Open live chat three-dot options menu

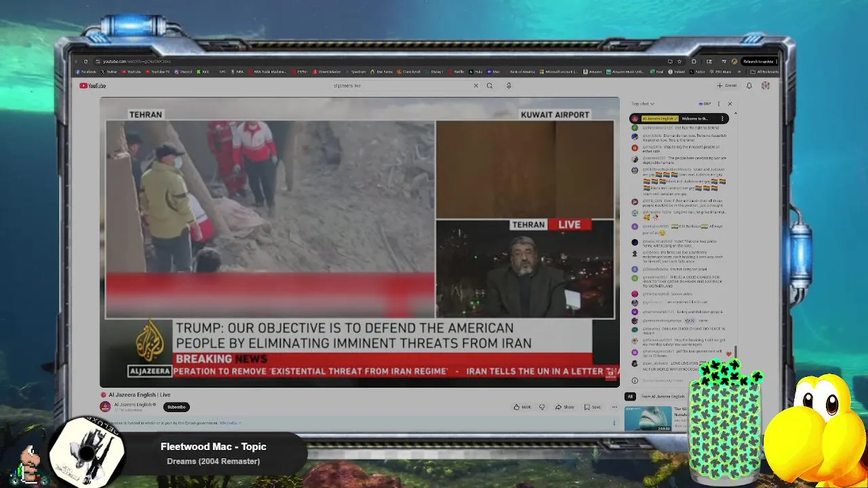718,104
